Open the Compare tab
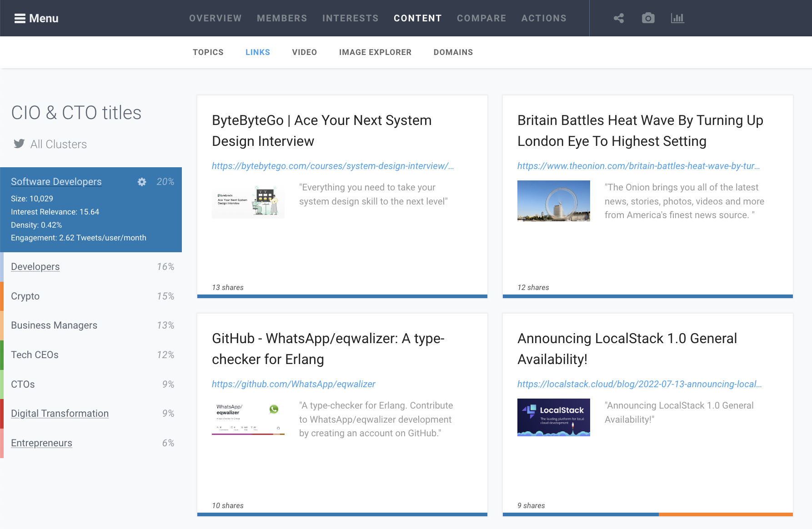The image size is (812, 529). [481, 18]
